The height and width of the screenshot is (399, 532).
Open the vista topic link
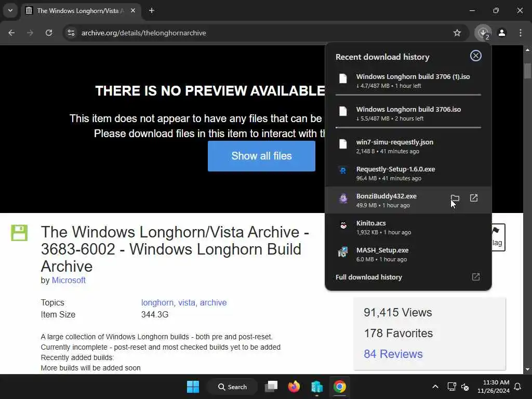187,302
